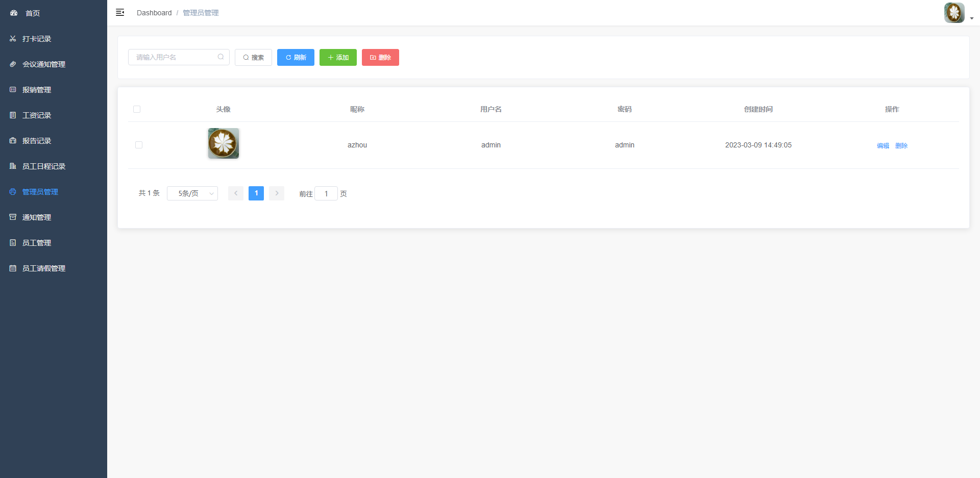Open 会议通知管理 via its sidebar icon
The height and width of the screenshot is (478, 980).
pyautogui.click(x=12, y=64)
